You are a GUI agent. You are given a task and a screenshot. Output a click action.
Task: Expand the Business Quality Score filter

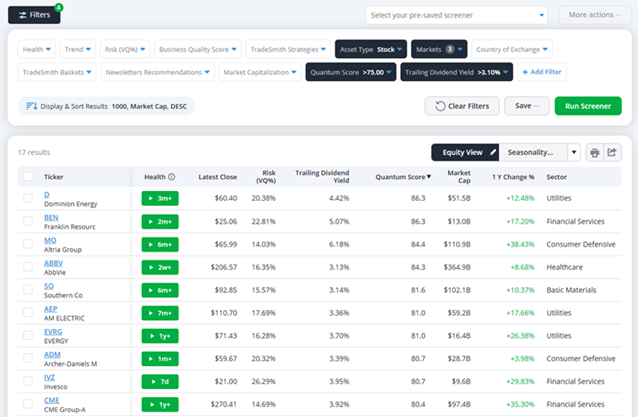tap(198, 49)
